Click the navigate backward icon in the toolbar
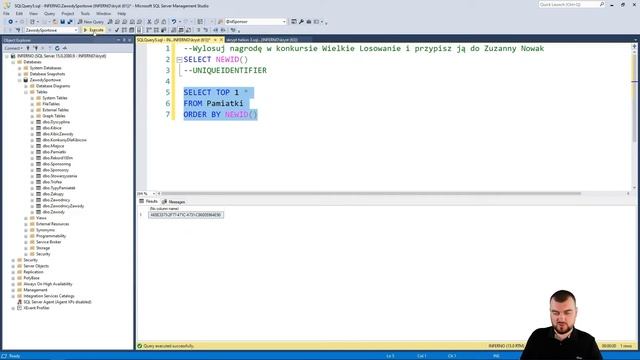The height and width of the screenshot is (360, 640). click(x=11, y=22)
